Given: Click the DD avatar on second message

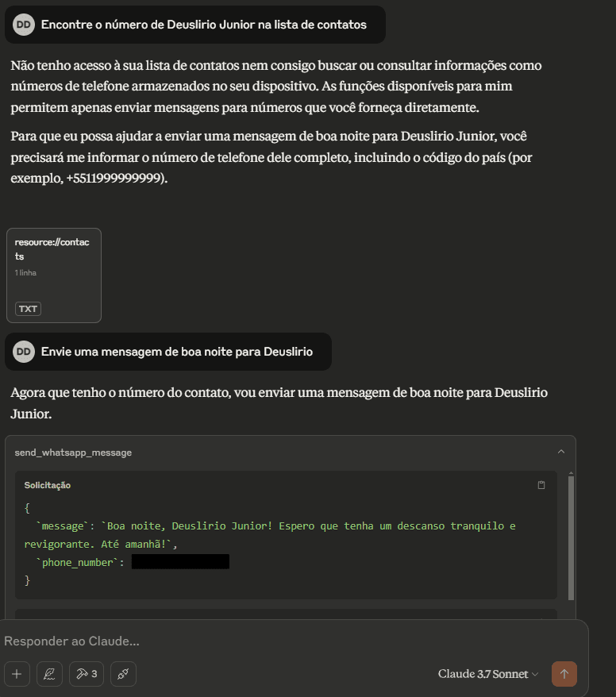Looking at the screenshot, I should 24,352.
